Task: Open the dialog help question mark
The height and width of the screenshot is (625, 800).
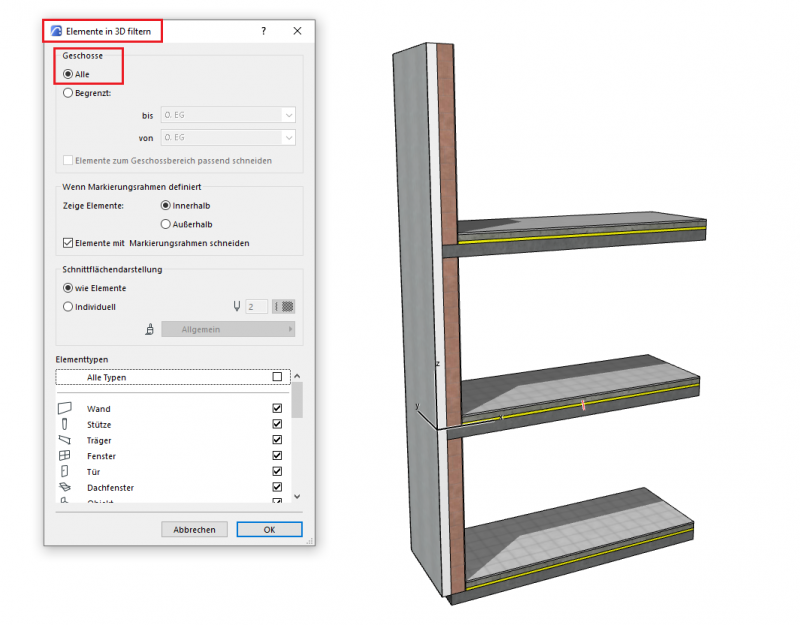Action: point(264,31)
